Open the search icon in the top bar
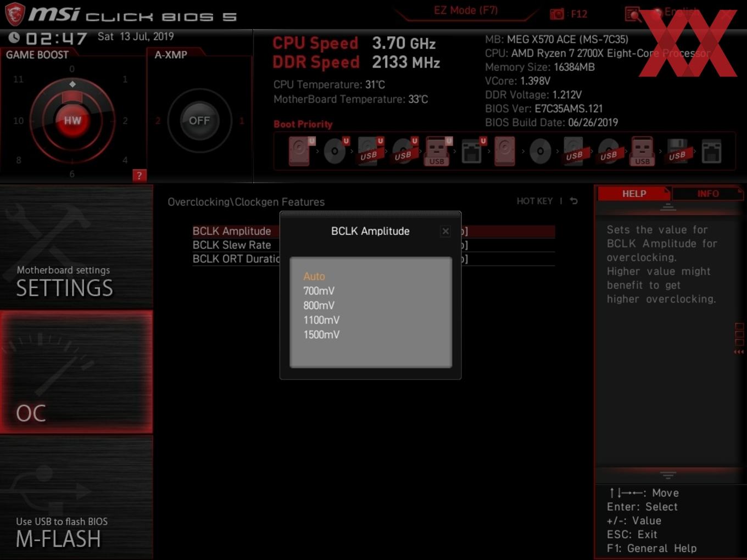This screenshot has width=747, height=560. 633,14
